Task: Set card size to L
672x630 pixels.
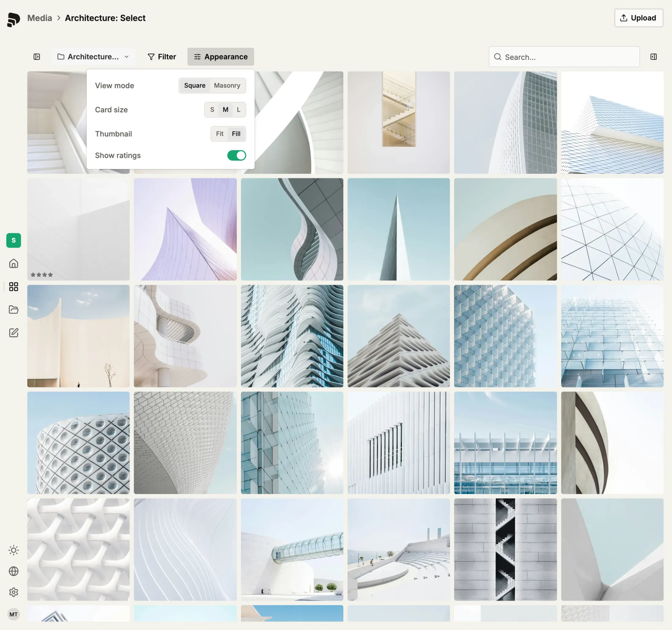Action: pos(238,110)
